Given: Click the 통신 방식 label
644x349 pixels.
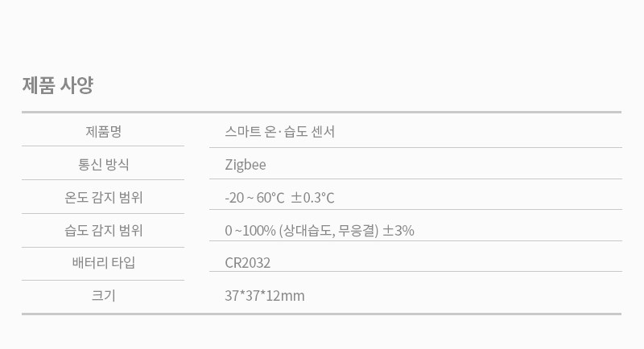Looking at the screenshot, I should pyautogui.click(x=102, y=164).
